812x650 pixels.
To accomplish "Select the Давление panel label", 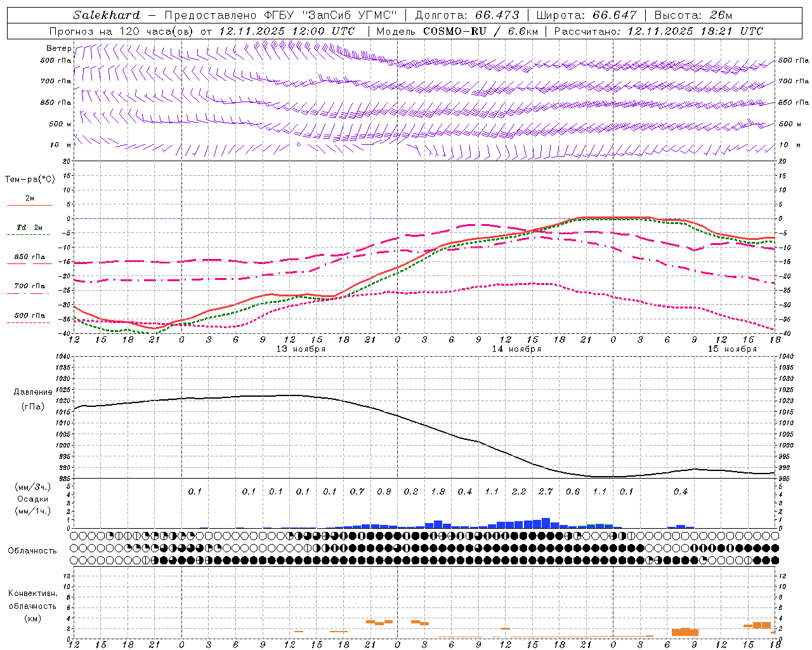I will pyautogui.click(x=32, y=392).
